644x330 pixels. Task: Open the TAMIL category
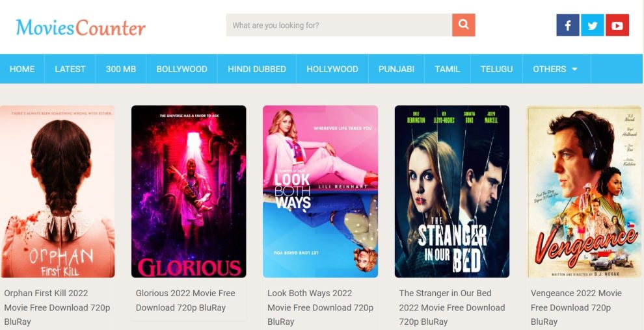[448, 69]
